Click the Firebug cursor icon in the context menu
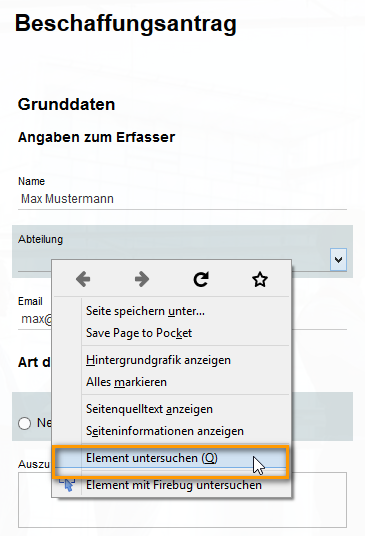The width and height of the screenshot is (365, 536). [68, 485]
